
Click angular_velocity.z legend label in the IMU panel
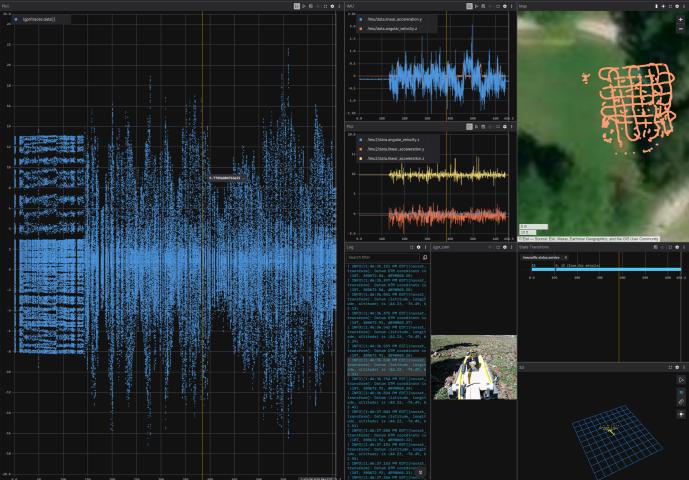[x=392, y=29]
